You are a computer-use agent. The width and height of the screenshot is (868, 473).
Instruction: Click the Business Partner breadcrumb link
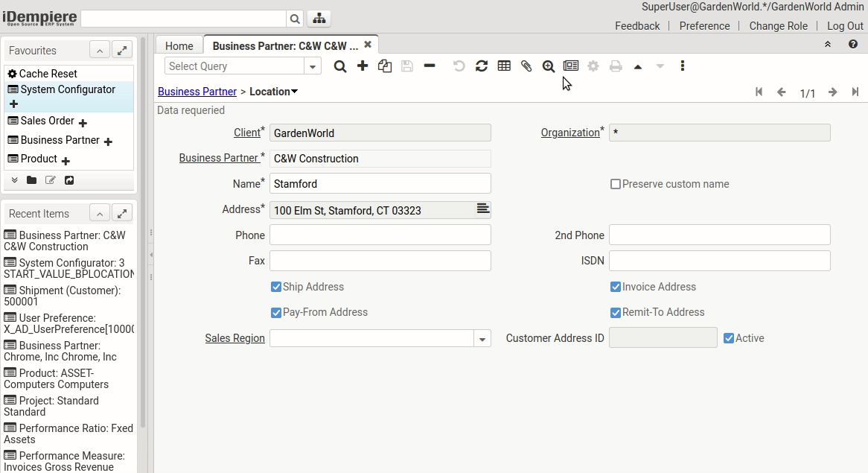tap(197, 92)
